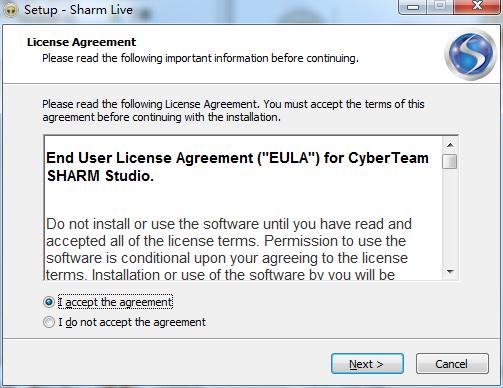503x388 pixels.
Task: Click the bold "License Agreement" page heading
Action: point(82,42)
